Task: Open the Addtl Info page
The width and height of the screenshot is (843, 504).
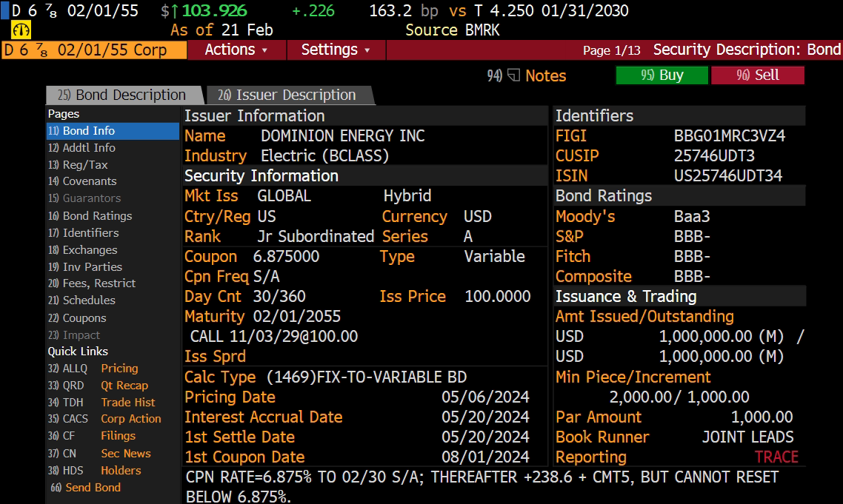Action: 81,148
